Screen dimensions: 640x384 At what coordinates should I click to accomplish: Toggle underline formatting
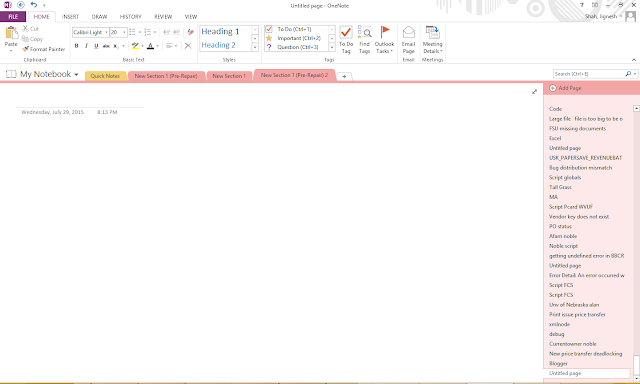(x=96, y=46)
